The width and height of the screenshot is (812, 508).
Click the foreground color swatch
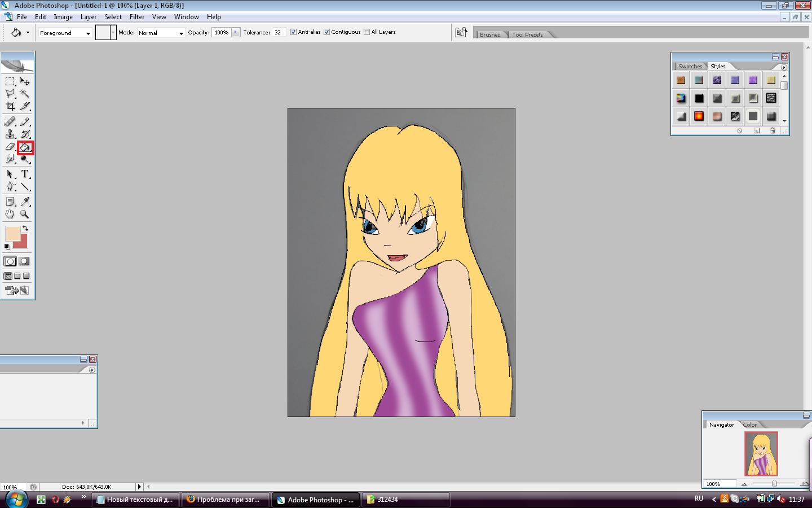12,233
